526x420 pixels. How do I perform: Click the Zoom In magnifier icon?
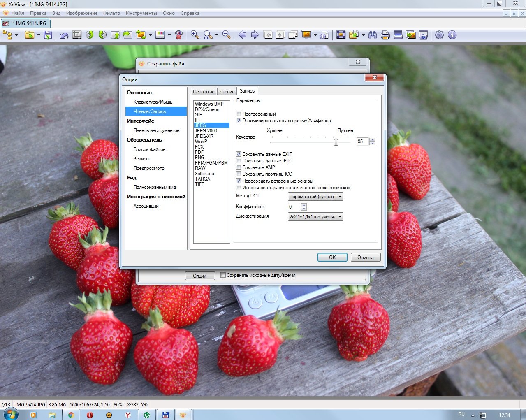195,35
